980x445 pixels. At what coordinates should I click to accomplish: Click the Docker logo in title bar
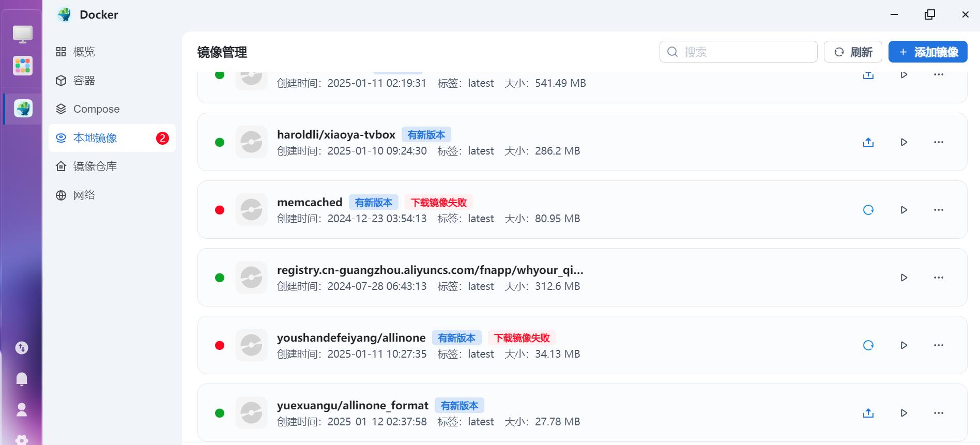[x=65, y=14]
